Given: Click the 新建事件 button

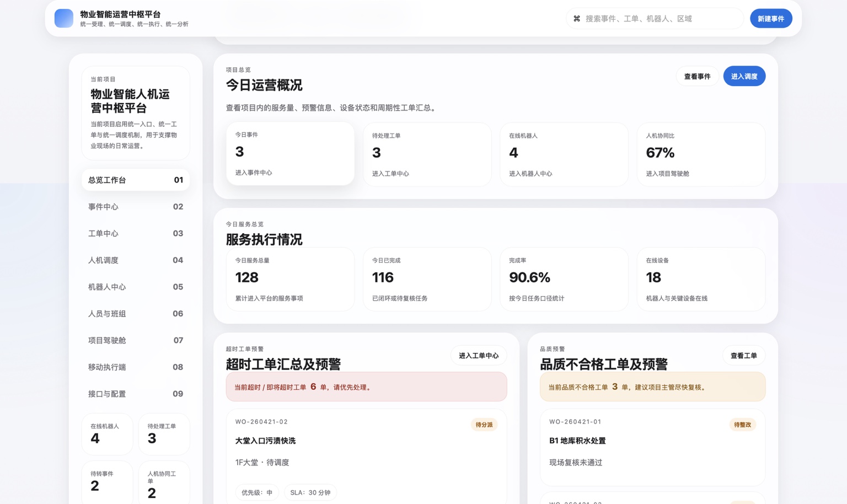Looking at the screenshot, I should pos(770,18).
